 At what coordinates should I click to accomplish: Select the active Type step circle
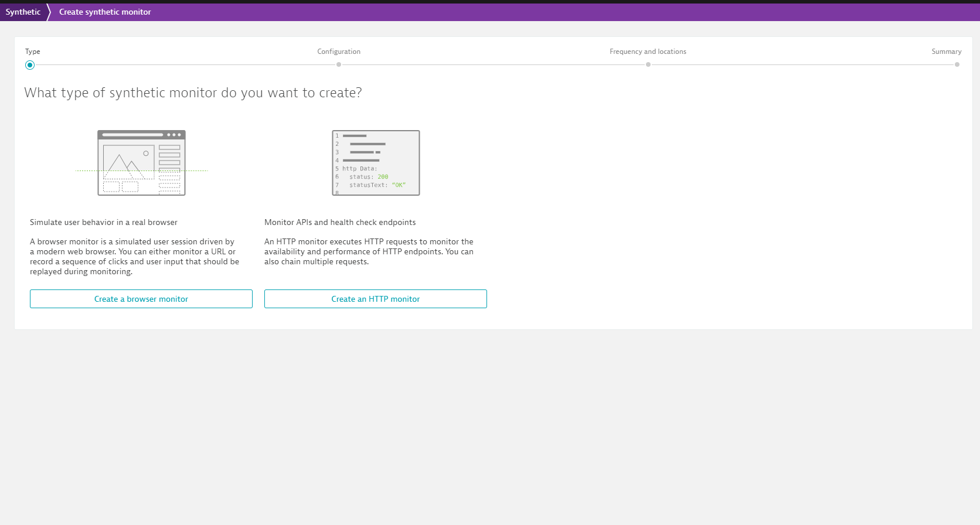pos(30,65)
